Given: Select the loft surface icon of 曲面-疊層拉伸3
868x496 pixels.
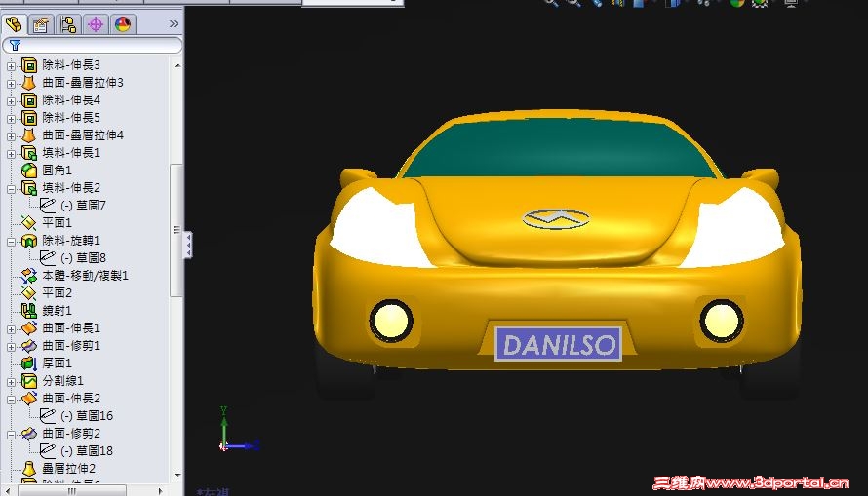Looking at the screenshot, I should (x=29, y=83).
